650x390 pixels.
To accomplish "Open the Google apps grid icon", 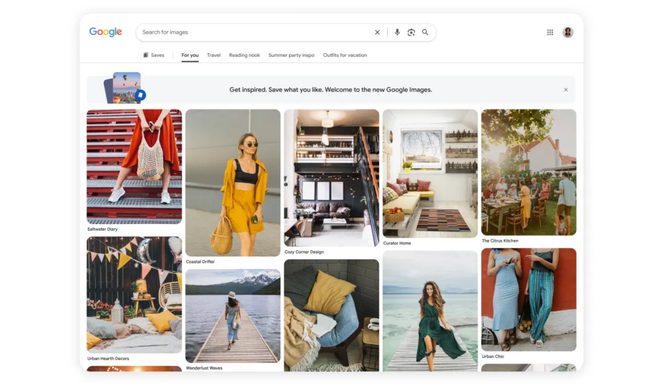I will pyautogui.click(x=550, y=32).
